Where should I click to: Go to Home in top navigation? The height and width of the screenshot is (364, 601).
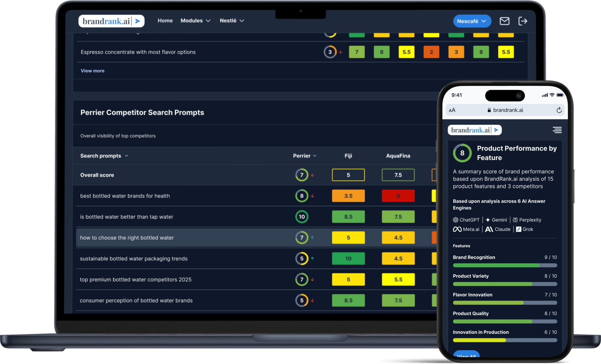click(165, 21)
